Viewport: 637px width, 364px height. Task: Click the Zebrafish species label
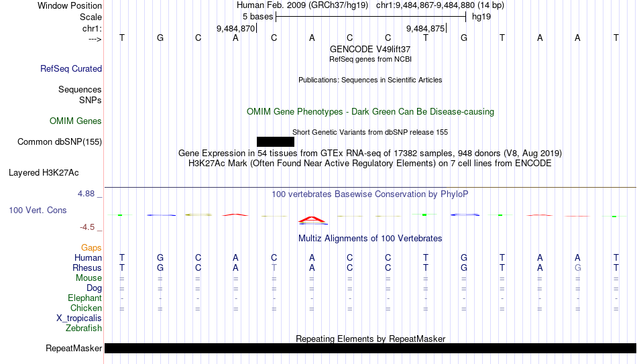tap(84, 328)
